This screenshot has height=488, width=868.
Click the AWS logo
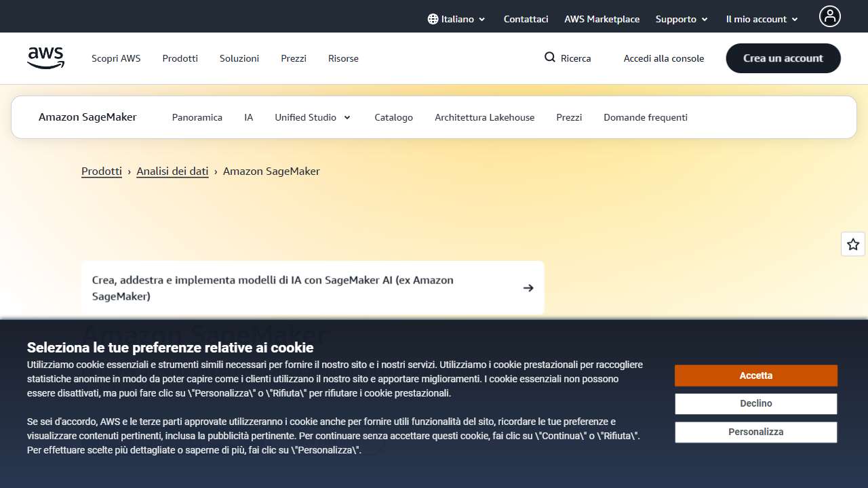click(x=46, y=58)
